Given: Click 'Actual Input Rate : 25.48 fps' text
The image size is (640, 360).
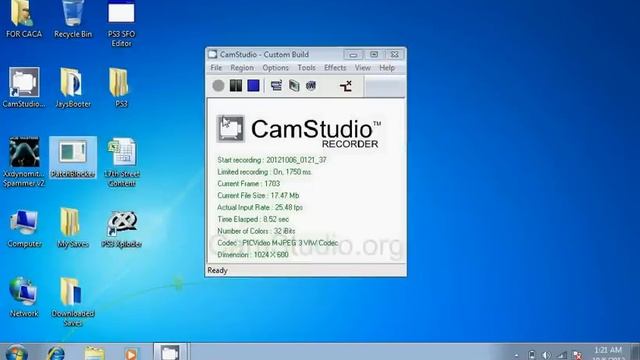Looking at the screenshot, I should pyautogui.click(x=260, y=207).
